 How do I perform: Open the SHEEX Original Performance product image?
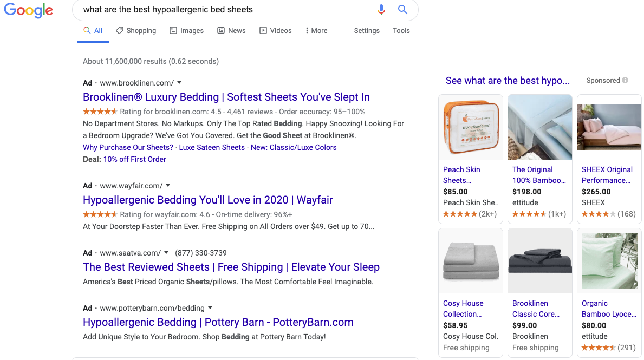pyautogui.click(x=609, y=127)
